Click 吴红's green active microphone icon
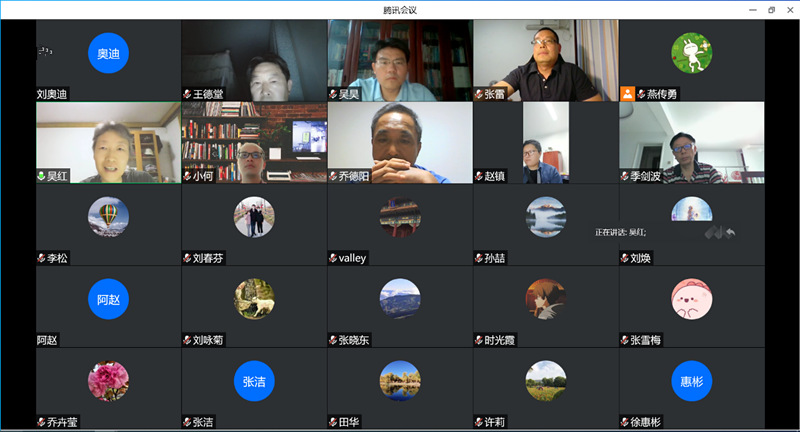Image resolution: width=800 pixels, height=432 pixels. click(41, 176)
